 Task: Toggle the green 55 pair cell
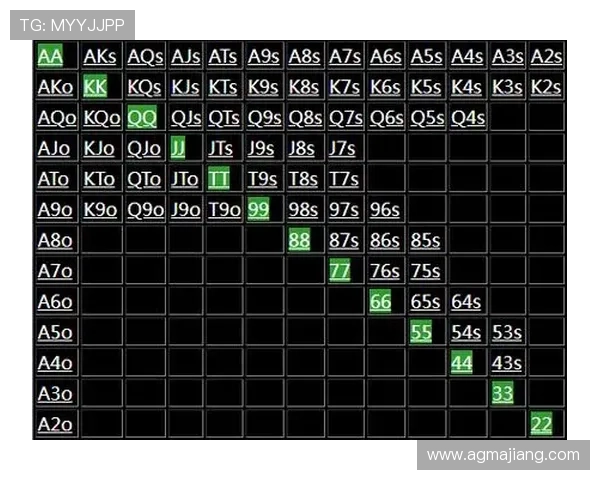coord(421,332)
